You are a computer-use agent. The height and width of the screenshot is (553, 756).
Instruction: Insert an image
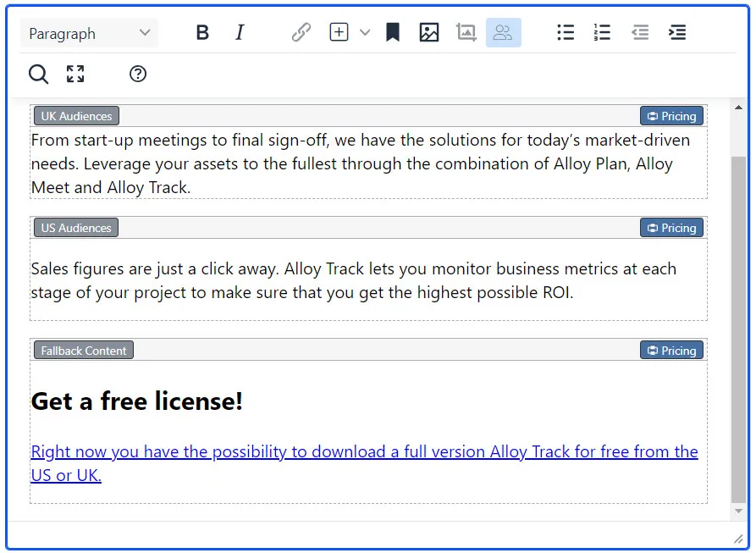click(x=428, y=33)
